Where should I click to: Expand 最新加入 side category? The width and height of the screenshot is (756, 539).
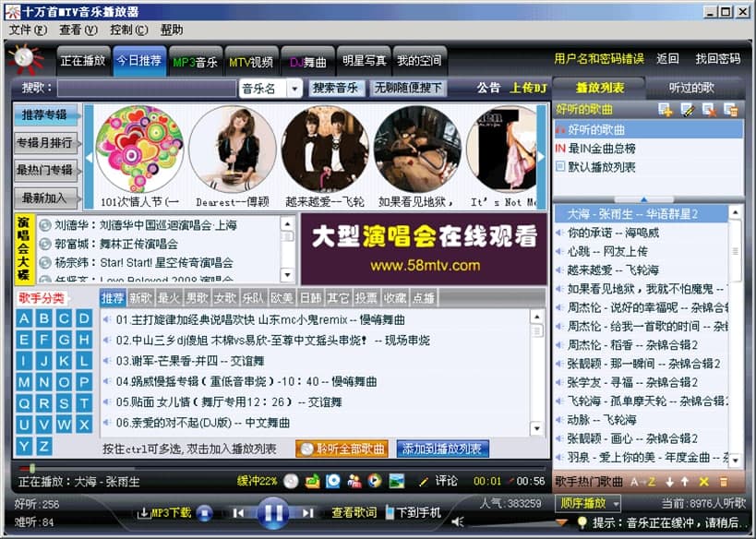point(46,198)
